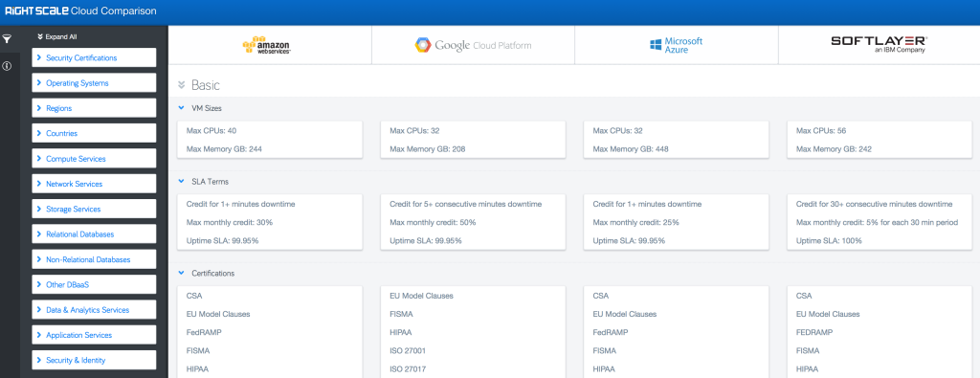The height and width of the screenshot is (378, 980).
Task: Click 'Credit for 30+ consecutive minutes downtime'
Action: (x=875, y=204)
